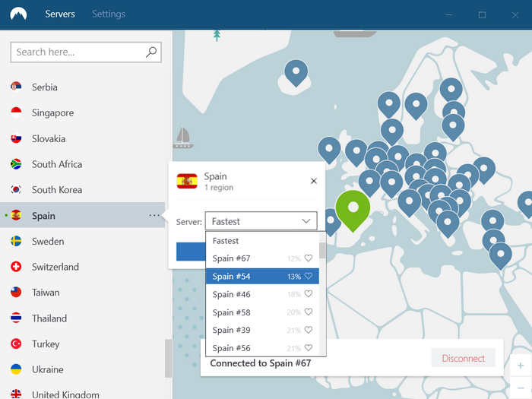This screenshot has height=399, width=532.
Task: Select South Korea in country list
Action: click(82, 190)
